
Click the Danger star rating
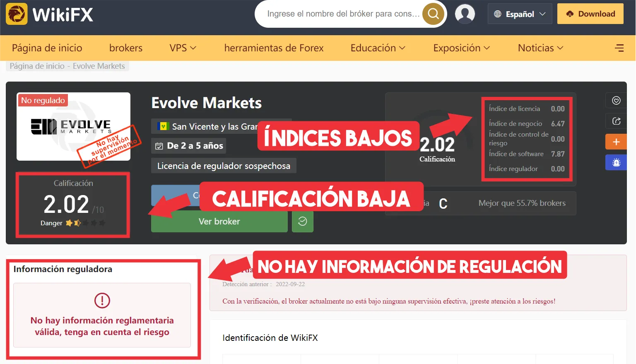pos(85,223)
